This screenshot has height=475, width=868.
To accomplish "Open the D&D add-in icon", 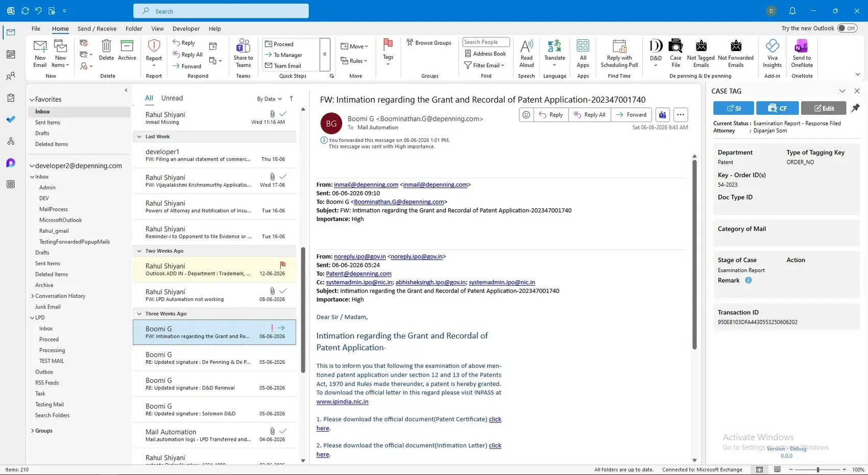I will 656,46.
